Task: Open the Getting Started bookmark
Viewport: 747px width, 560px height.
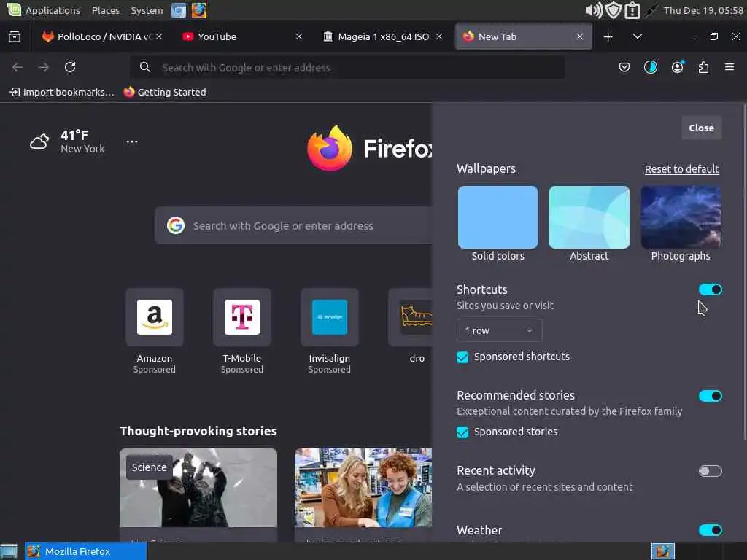Action: click(165, 92)
